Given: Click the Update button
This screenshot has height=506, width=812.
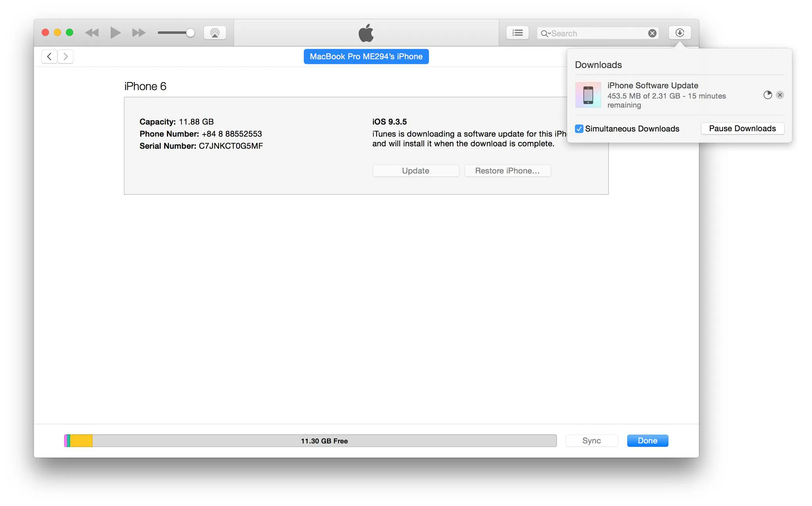Looking at the screenshot, I should pyautogui.click(x=416, y=171).
